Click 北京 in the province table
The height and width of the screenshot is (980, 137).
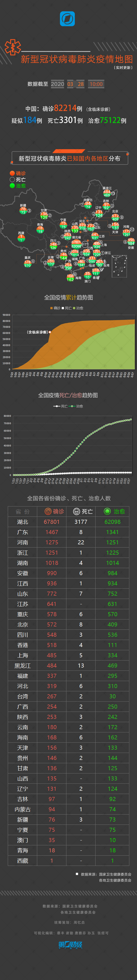click(22, 624)
